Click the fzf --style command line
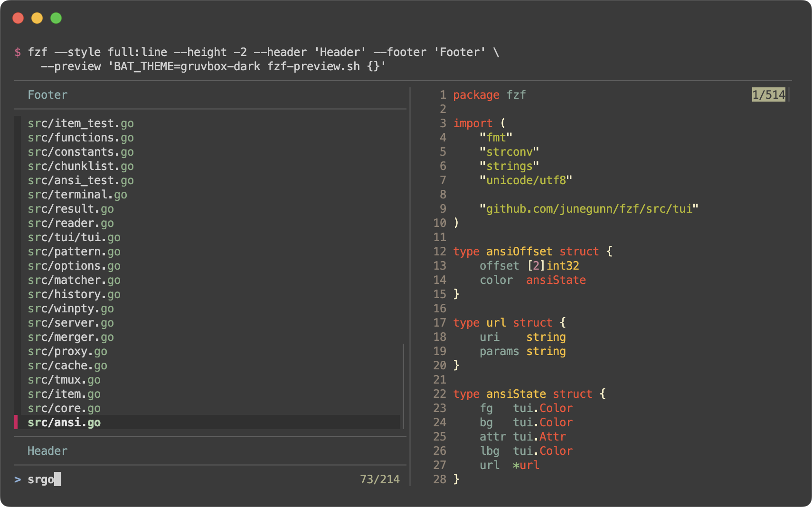This screenshot has height=507, width=812. (264, 52)
